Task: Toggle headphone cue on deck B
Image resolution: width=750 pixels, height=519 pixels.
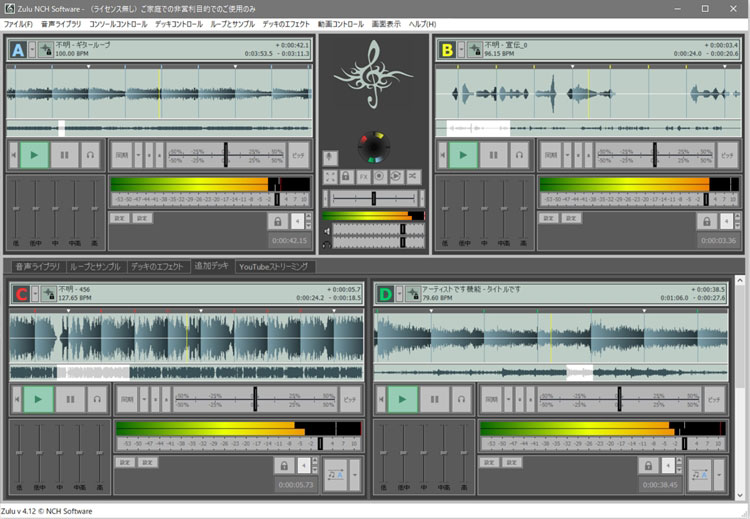Action: [519, 155]
